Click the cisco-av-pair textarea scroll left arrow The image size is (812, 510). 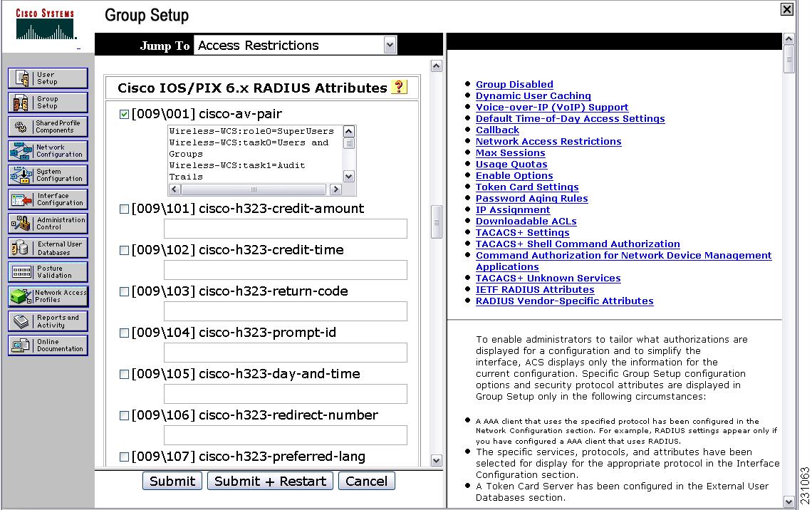[x=175, y=189]
